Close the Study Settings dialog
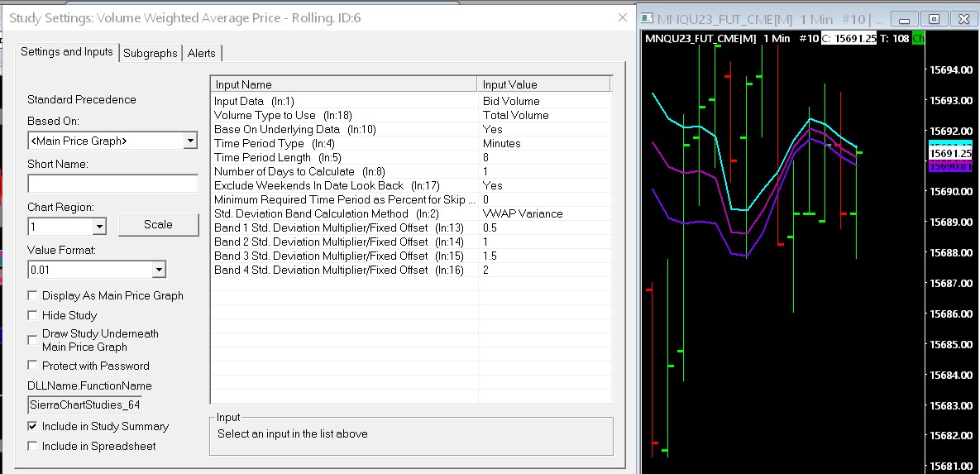 click(623, 17)
